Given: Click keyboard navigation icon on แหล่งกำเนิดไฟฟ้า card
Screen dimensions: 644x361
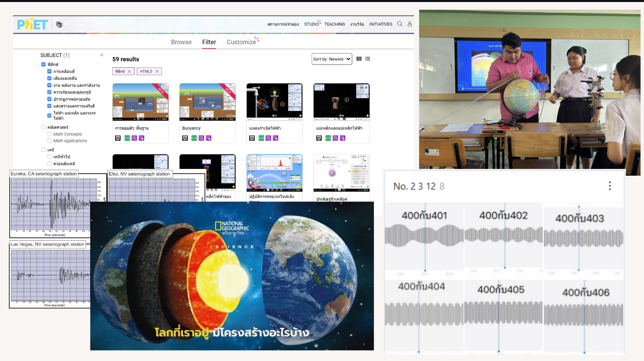Looking at the screenshot, I should click(x=261, y=138).
